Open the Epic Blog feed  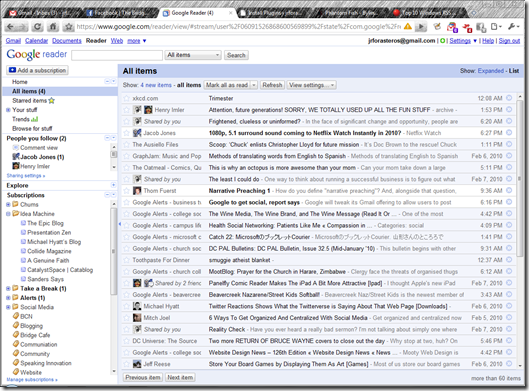coord(45,223)
